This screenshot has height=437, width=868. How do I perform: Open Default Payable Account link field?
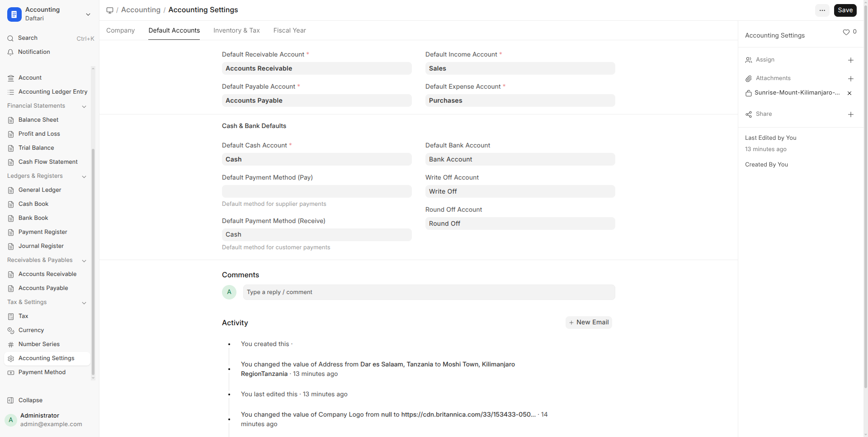tap(316, 100)
